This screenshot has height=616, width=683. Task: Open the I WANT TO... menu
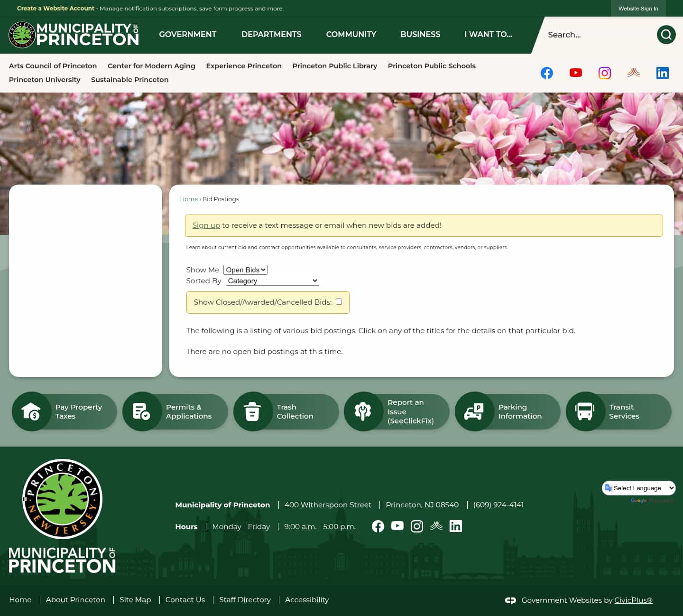pos(488,34)
